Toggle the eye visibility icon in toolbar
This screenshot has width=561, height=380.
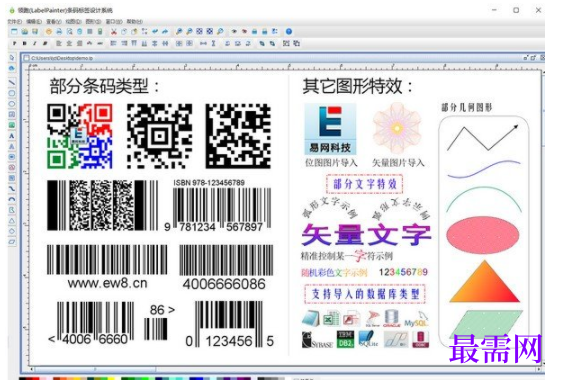point(234,31)
